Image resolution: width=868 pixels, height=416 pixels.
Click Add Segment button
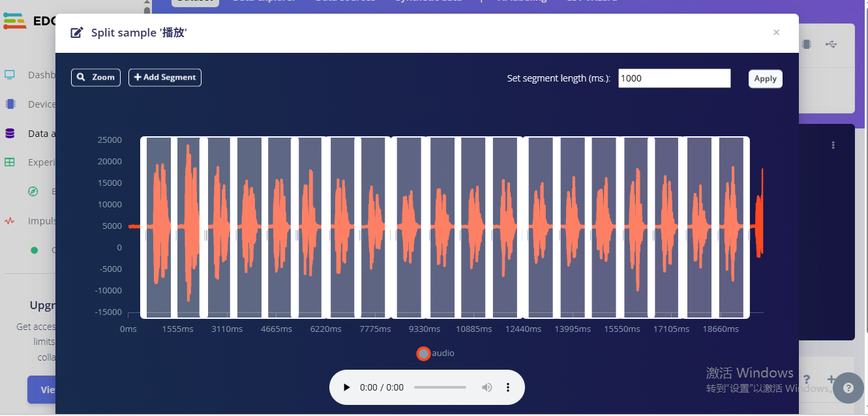[x=164, y=78]
